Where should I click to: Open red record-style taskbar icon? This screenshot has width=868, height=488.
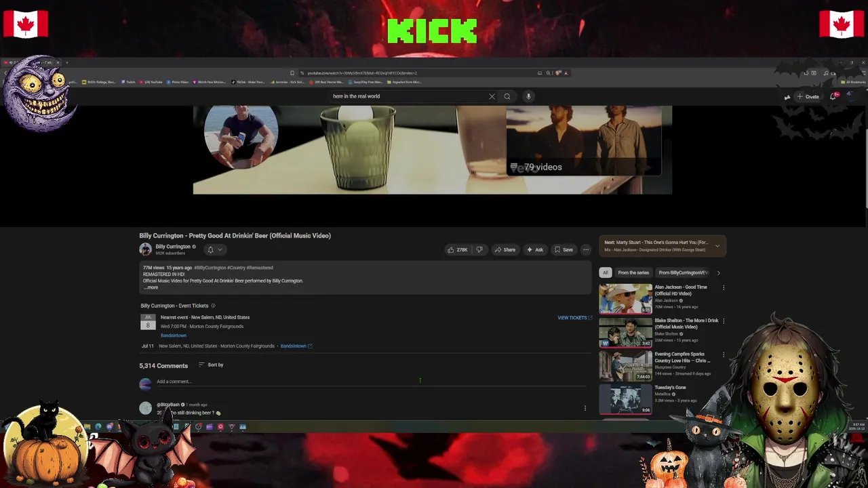point(220,427)
